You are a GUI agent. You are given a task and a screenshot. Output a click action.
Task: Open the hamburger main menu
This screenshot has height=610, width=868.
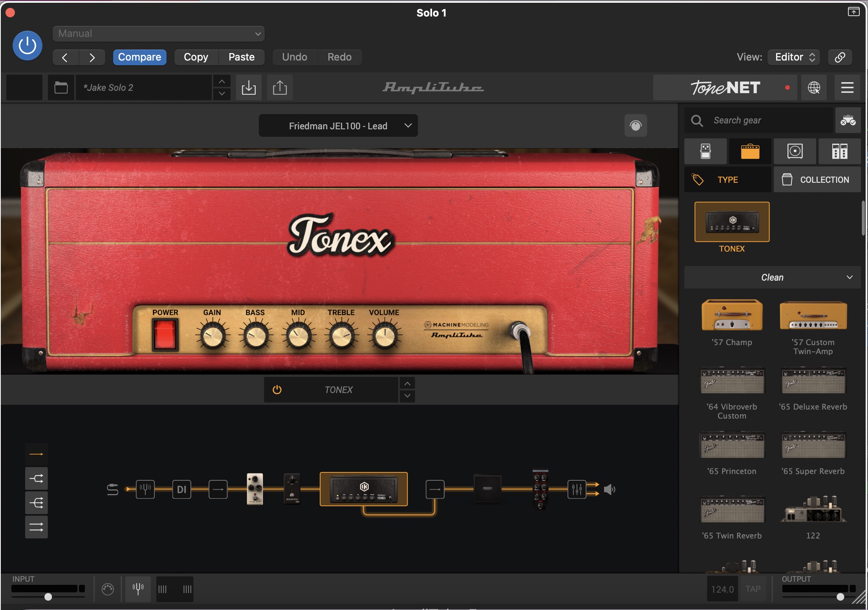tap(847, 88)
